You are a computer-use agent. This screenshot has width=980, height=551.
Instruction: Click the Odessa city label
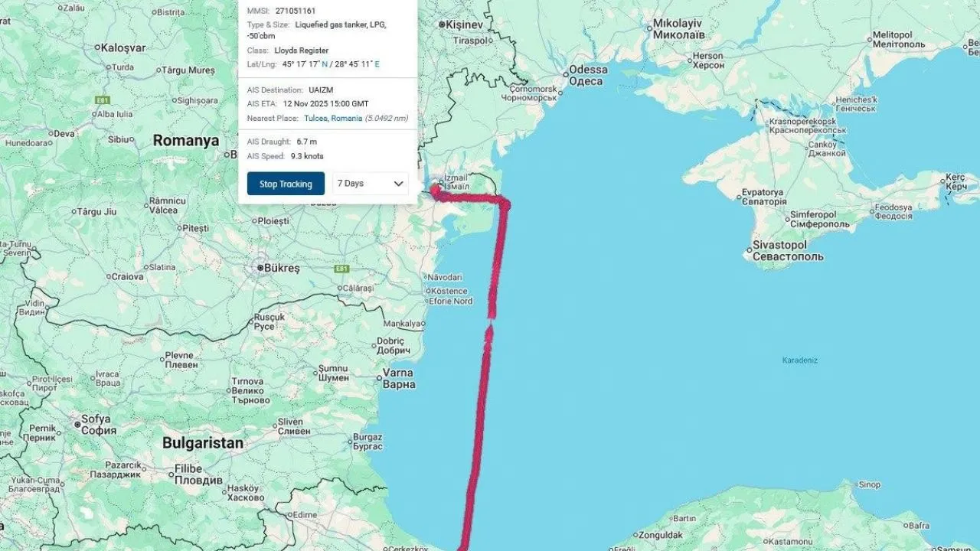coord(589,76)
